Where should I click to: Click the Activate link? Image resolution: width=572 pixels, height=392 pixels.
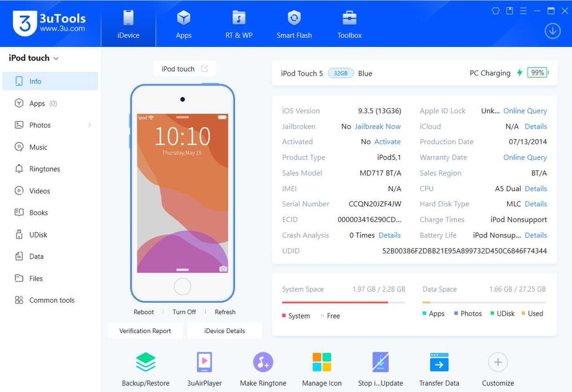[x=387, y=141]
